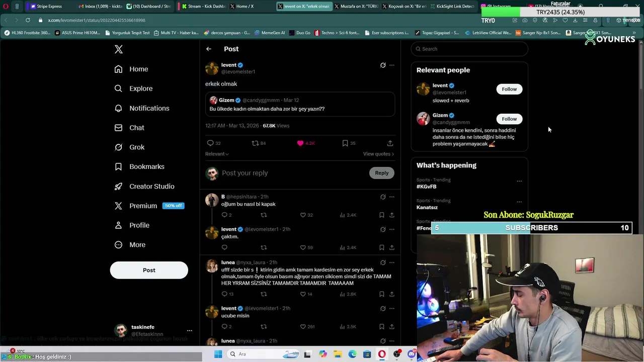
Task: Open Premium in the sidebar
Action: tap(149, 206)
